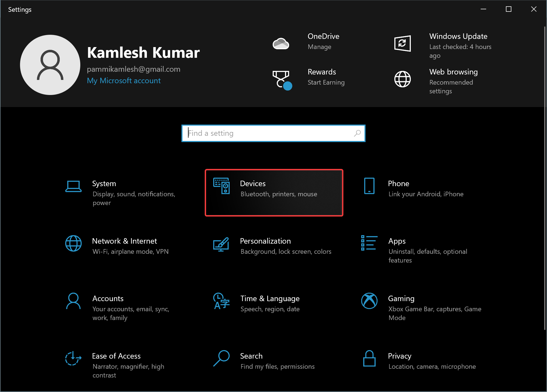This screenshot has height=392, width=547.
Task: Open Search settings title
Action: pos(251,356)
